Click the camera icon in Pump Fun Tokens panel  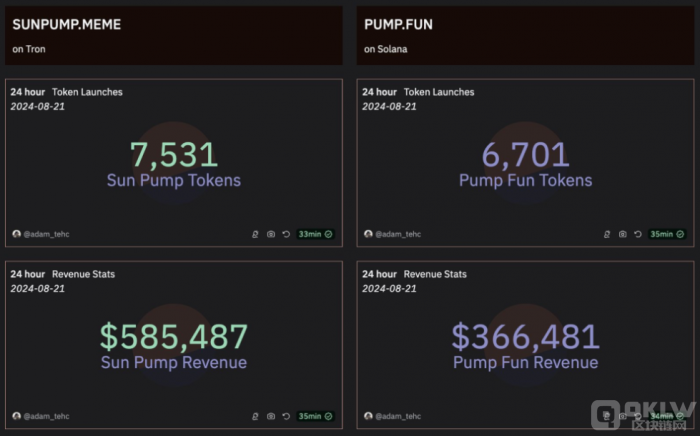pos(622,234)
